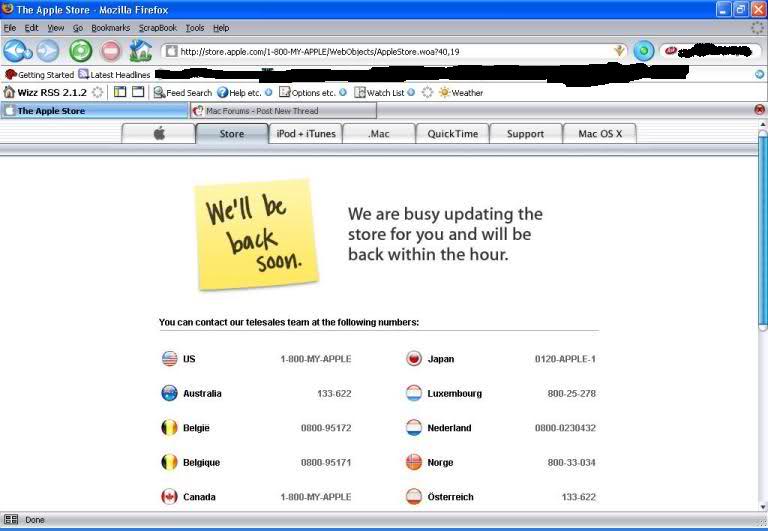This screenshot has width=768, height=531.
Task: Expand the Options etc. dropdown arrow
Action: (343, 92)
